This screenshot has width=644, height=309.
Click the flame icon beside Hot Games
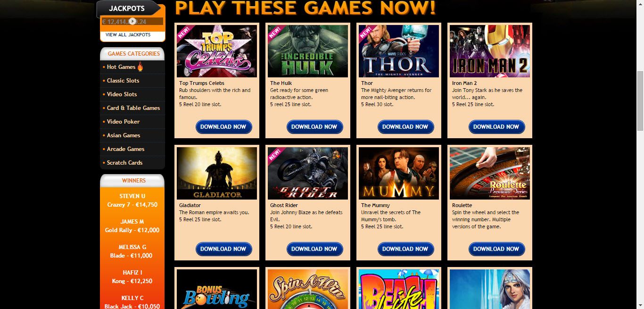(140, 67)
